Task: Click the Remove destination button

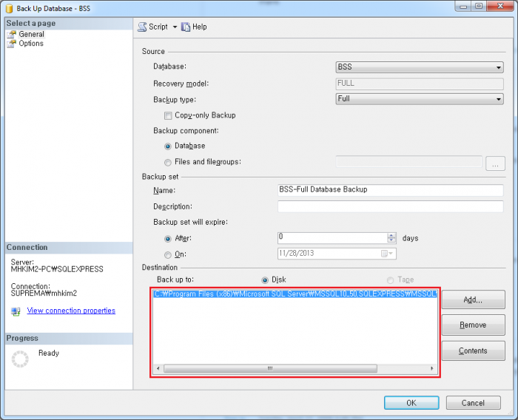Action: pyautogui.click(x=473, y=325)
